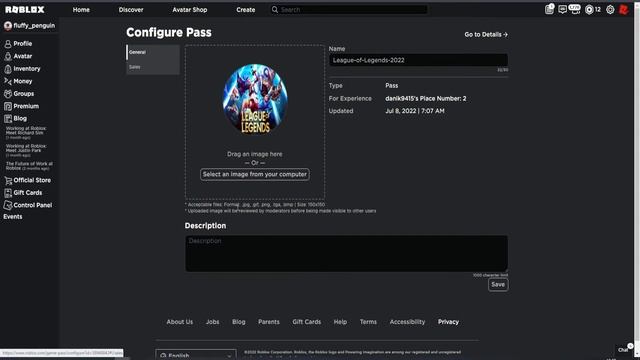Open the Discover menu in top navigation
The height and width of the screenshot is (360, 640).
coord(131,9)
